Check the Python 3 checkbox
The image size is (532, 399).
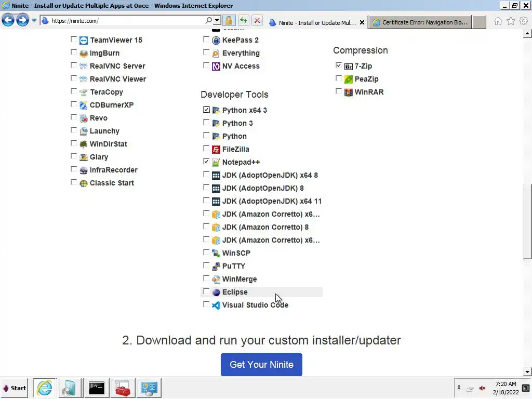tap(206, 123)
